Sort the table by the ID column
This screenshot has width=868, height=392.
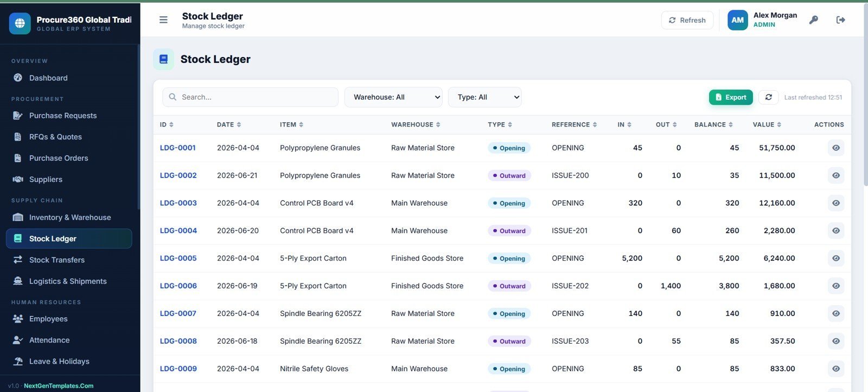coord(167,124)
